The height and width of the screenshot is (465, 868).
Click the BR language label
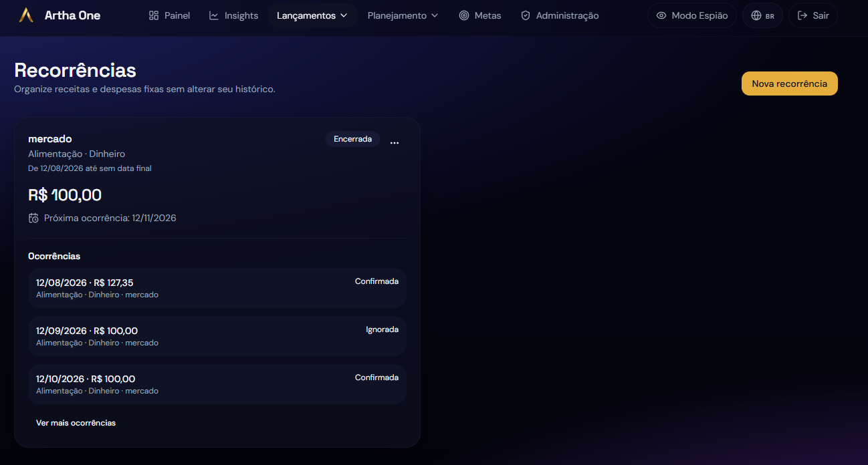coord(770,16)
